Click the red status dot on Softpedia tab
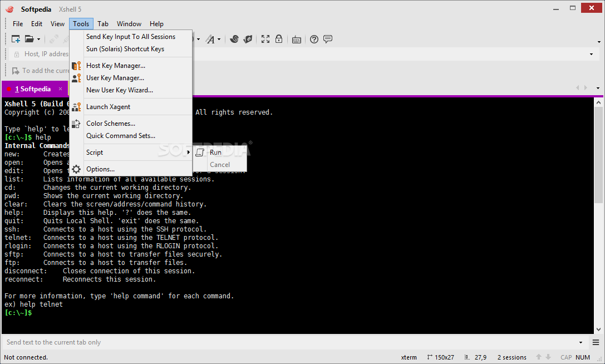The width and height of the screenshot is (605, 364). [9, 89]
